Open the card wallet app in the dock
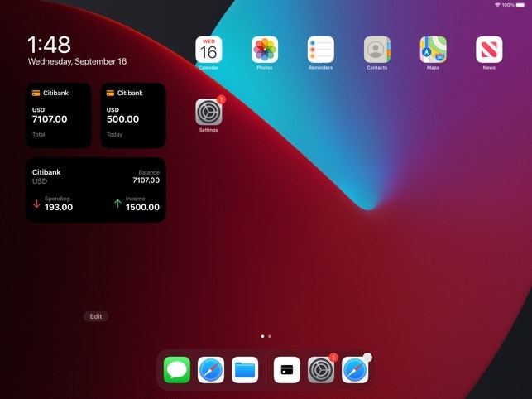 coord(287,370)
